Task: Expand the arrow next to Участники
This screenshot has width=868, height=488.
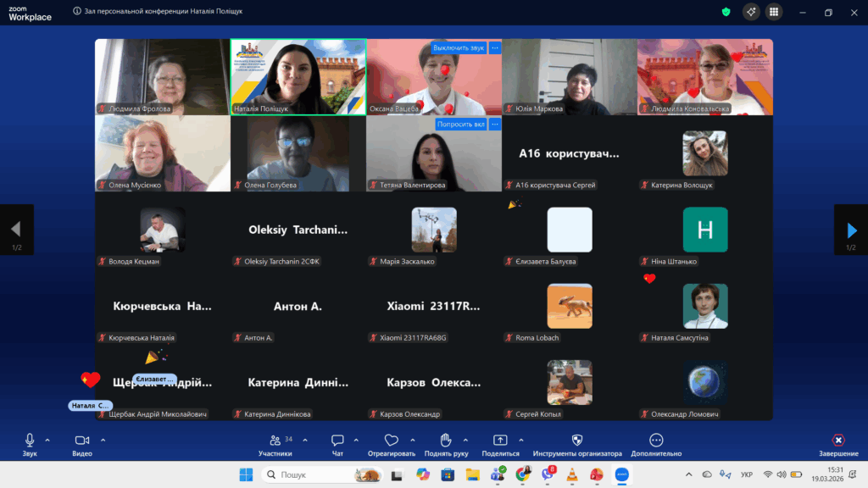Action: coord(305,440)
